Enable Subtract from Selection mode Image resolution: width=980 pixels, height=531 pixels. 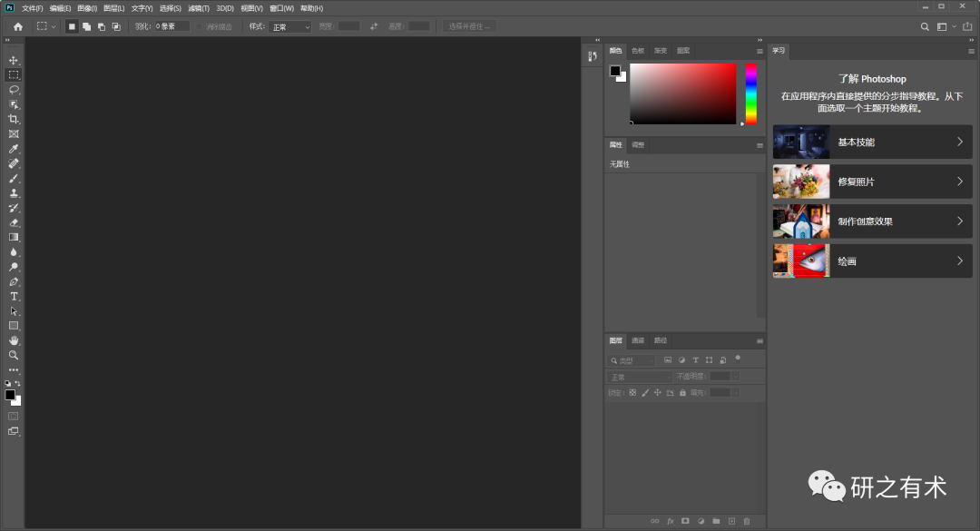(102, 26)
